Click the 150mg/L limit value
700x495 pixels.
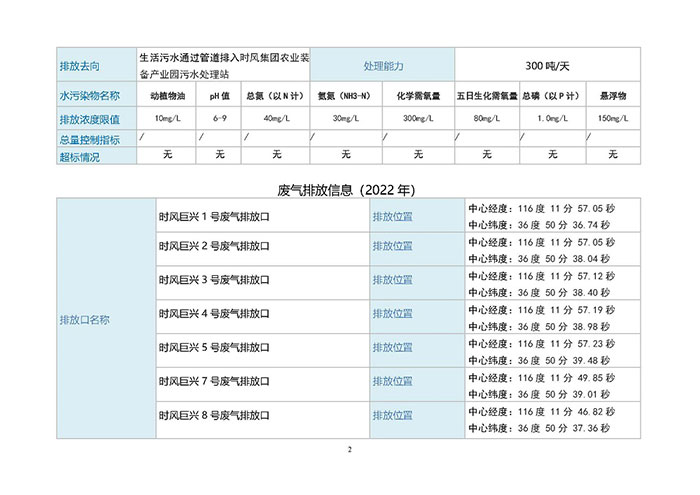[613, 118]
